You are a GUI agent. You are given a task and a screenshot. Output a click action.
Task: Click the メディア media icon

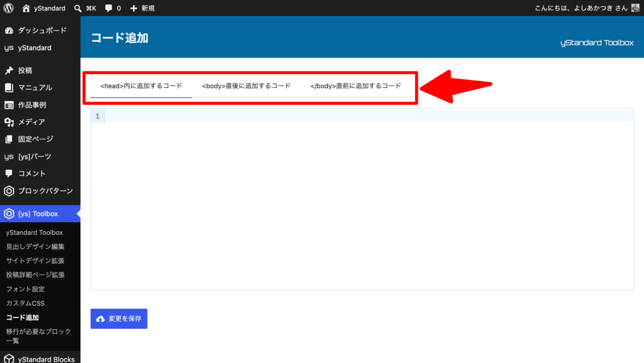click(9, 122)
